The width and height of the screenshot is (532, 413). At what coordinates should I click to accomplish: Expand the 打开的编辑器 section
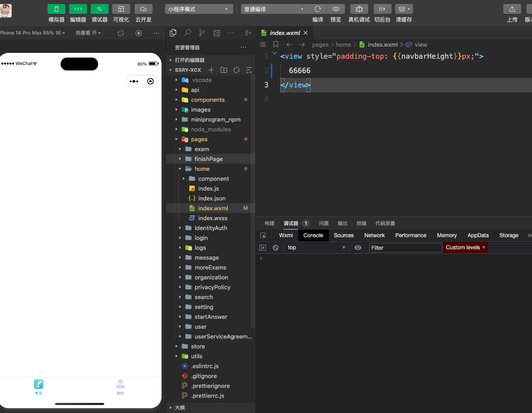tap(210, 60)
